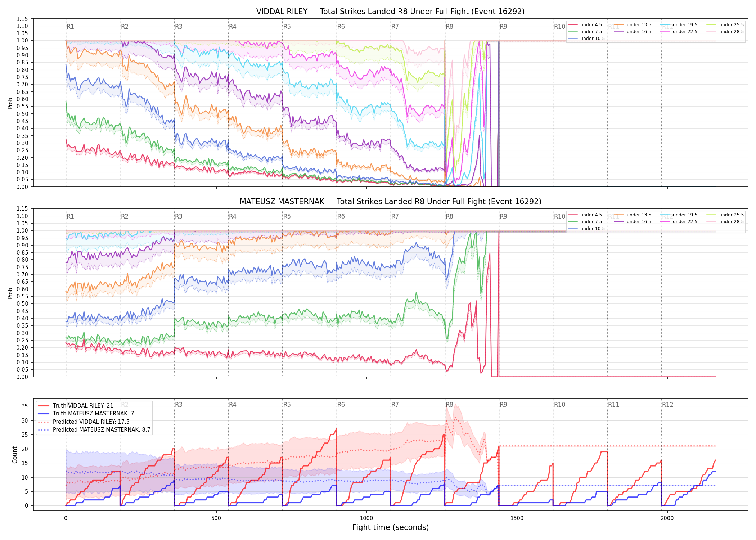The height and width of the screenshot is (540, 756).
Task: Click 'Predicted VIDDAL RILEY: 17.5' legend entry
Action: tap(84, 422)
